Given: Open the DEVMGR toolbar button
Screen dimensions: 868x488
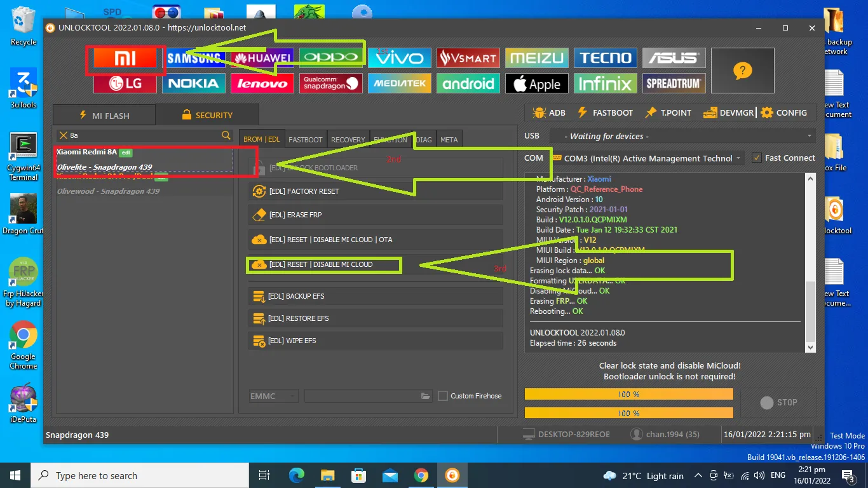Looking at the screenshot, I should 728,112.
